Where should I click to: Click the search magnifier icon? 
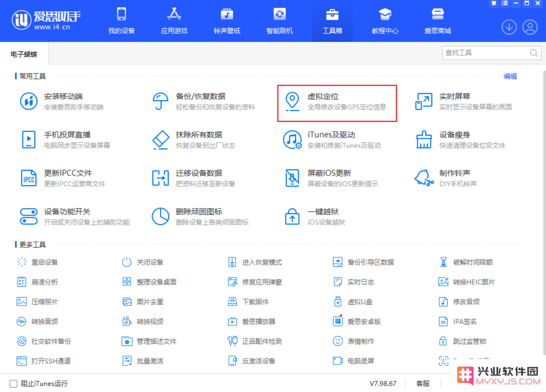[x=534, y=53]
